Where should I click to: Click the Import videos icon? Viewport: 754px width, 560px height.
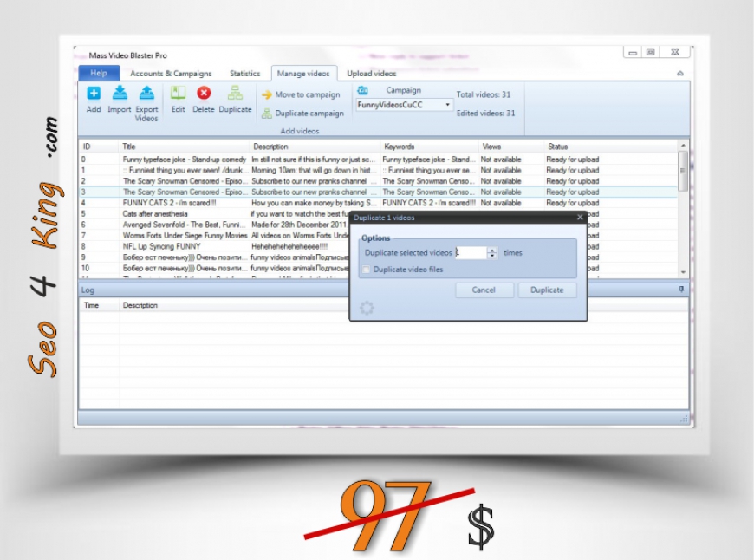click(x=120, y=94)
